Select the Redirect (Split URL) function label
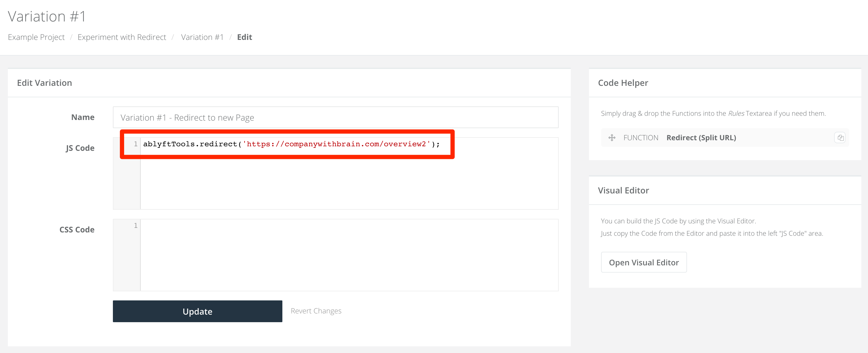Image resolution: width=868 pixels, height=353 pixels. tap(701, 138)
